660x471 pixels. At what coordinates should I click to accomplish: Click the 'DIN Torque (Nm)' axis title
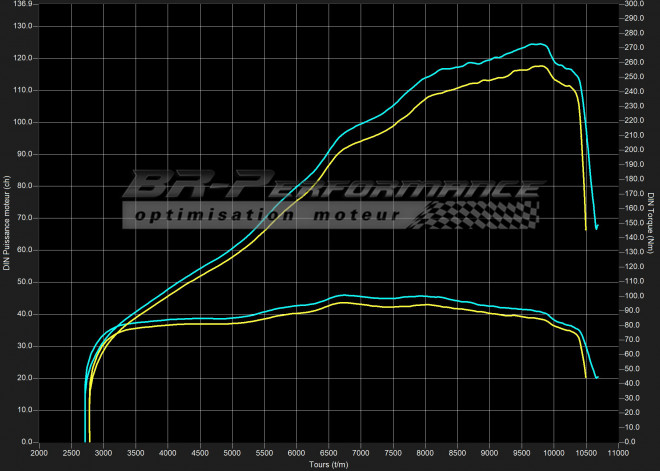point(652,222)
